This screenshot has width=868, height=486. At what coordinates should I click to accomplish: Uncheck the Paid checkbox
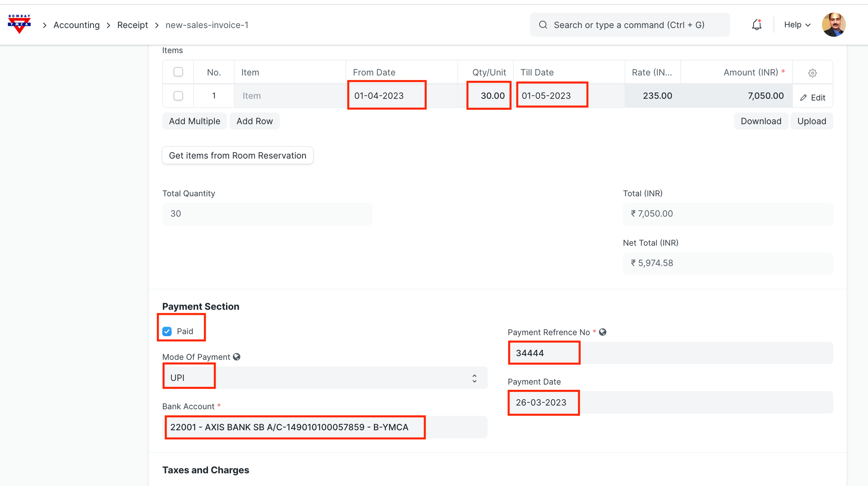point(167,331)
